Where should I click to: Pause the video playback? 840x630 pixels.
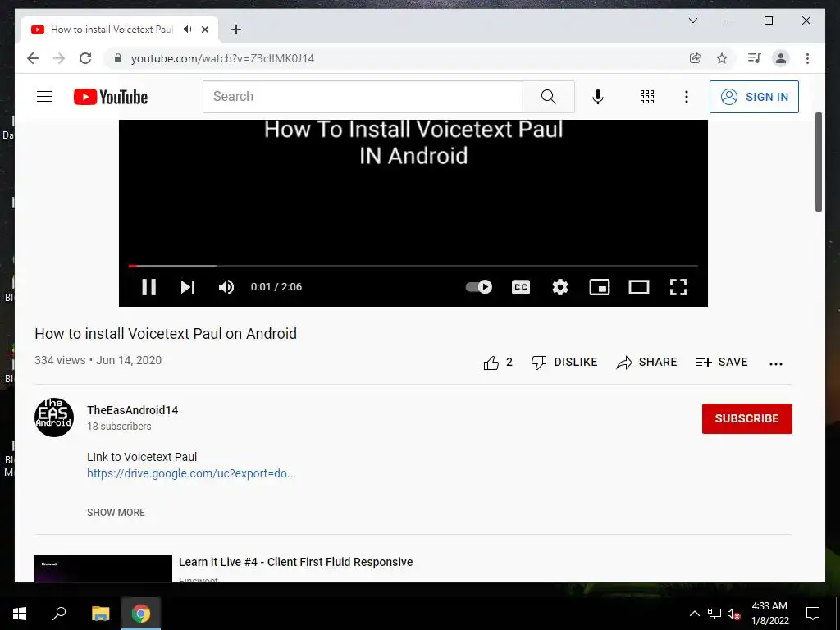(x=149, y=287)
